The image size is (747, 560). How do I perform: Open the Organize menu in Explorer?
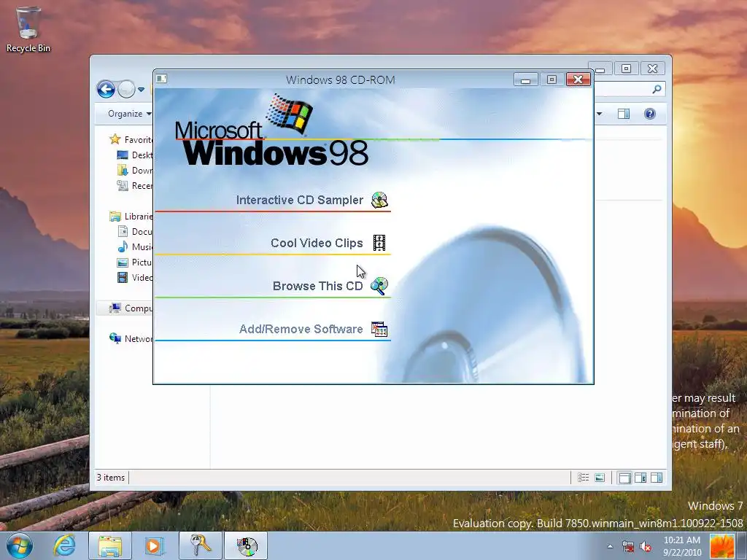pos(129,113)
